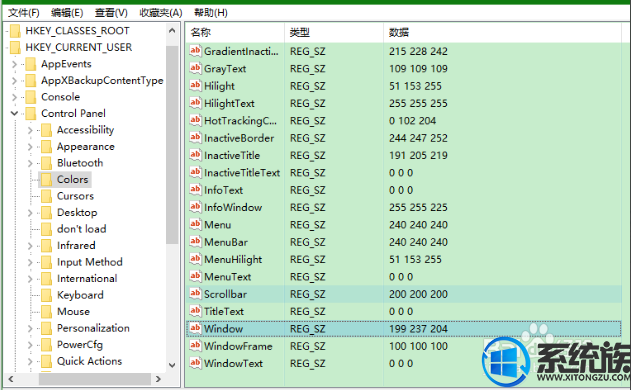Expand the Personalization key
The width and height of the screenshot is (631, 390).
click(30, 328)
